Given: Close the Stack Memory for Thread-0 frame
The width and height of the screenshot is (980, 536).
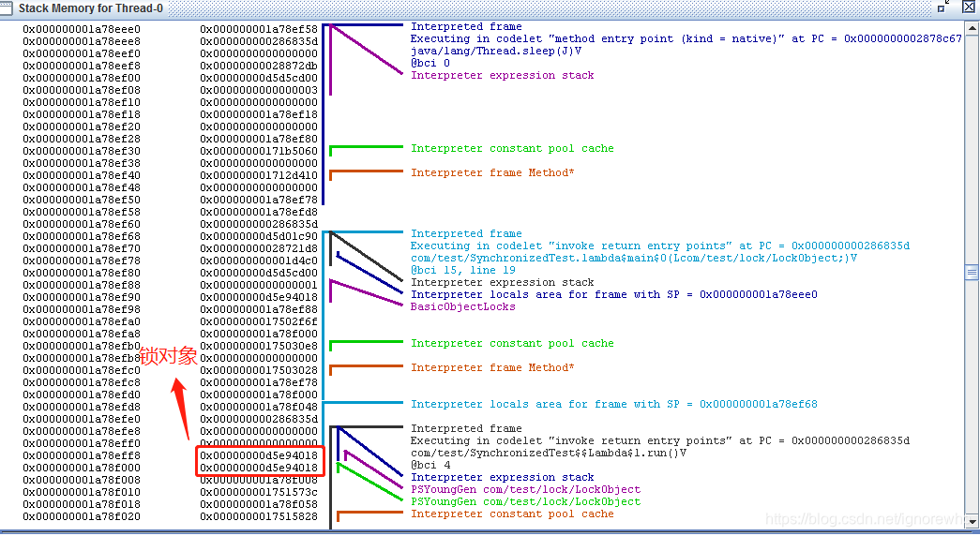Looking at the screenshot, I should click(968, 7).
